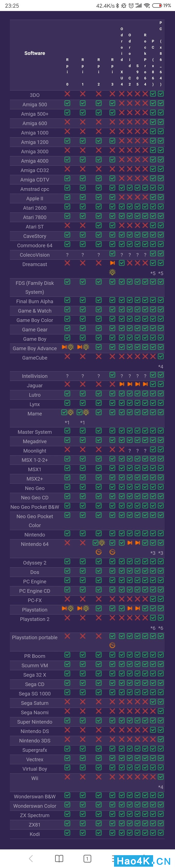Screen dimensions: 175x868
Task: Select the Playstation 2 row label
Action: (35, 619)
